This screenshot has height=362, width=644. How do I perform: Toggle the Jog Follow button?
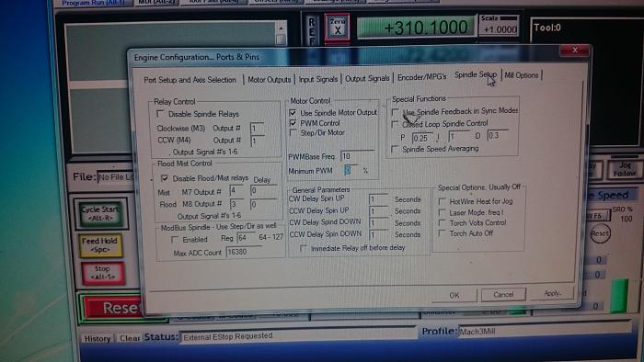pos(625,169)
